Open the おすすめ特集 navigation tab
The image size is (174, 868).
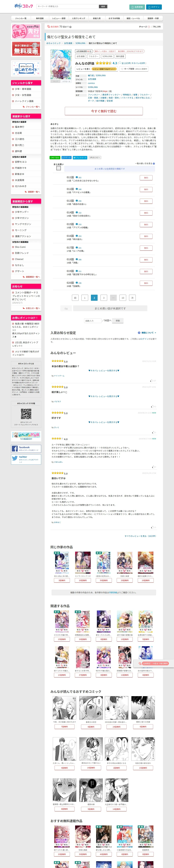point(114,18)
